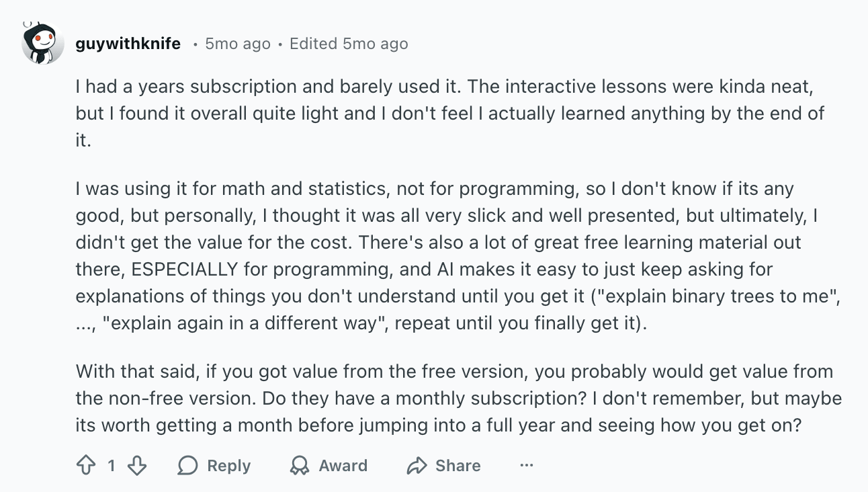Click the Share arrow icon
Image resolution: width=868 pixels, height=492 pixels.
tap(417, 466)
